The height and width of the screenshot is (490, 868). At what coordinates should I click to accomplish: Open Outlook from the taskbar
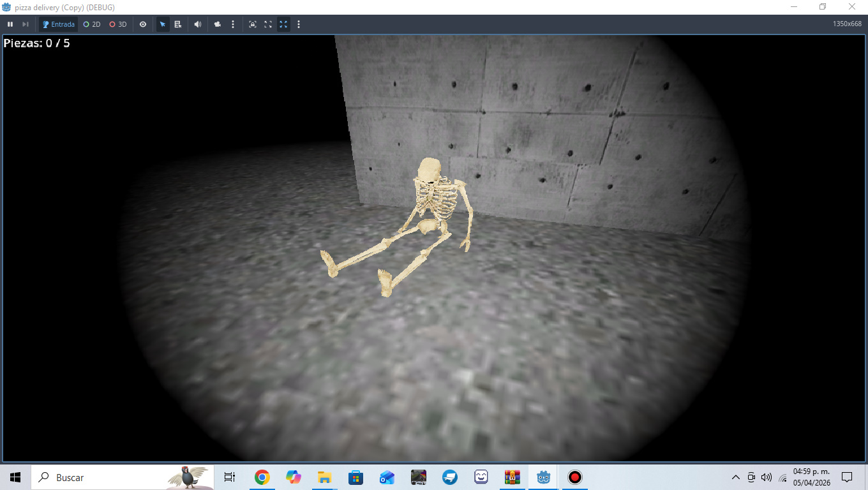[x=387, y=477]
